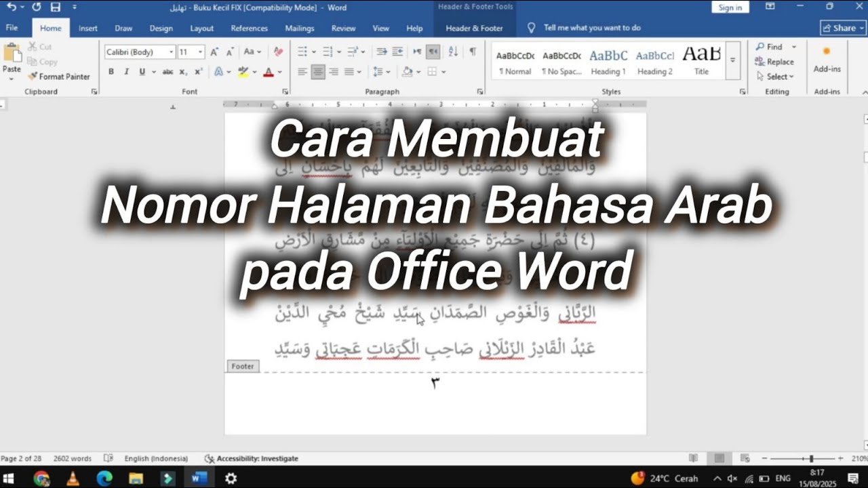Adjust the zoom slider
This screenshot has width=868, height=488.
(x=811, y=459)
